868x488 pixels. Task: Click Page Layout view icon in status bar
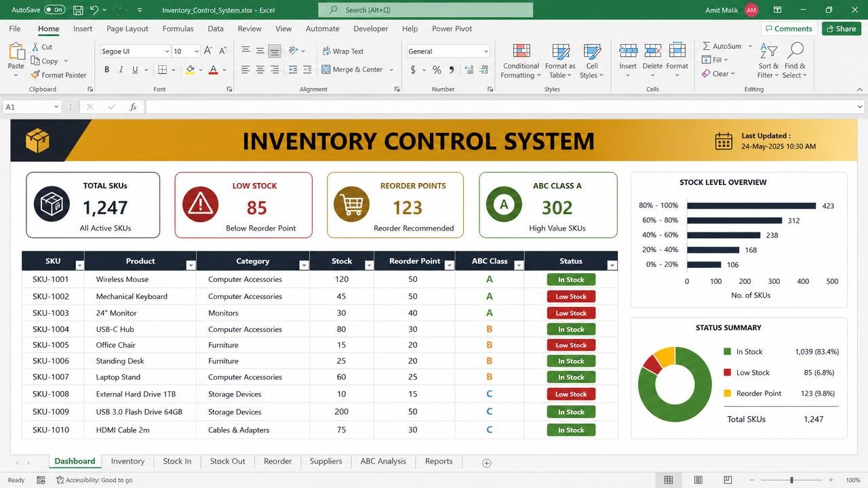pos(698,480)
